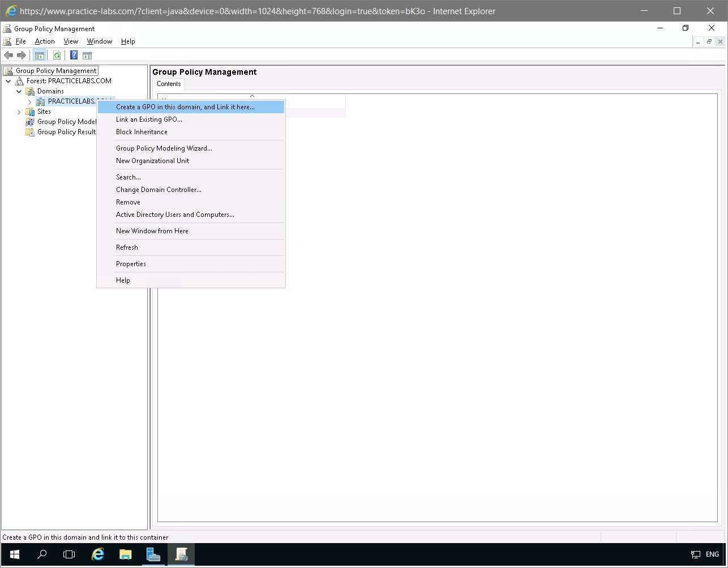Toggle the Show/Hide Console Tree toolbar icon
This screenshot has width=728, height=568.
click(x=39, y=55)
